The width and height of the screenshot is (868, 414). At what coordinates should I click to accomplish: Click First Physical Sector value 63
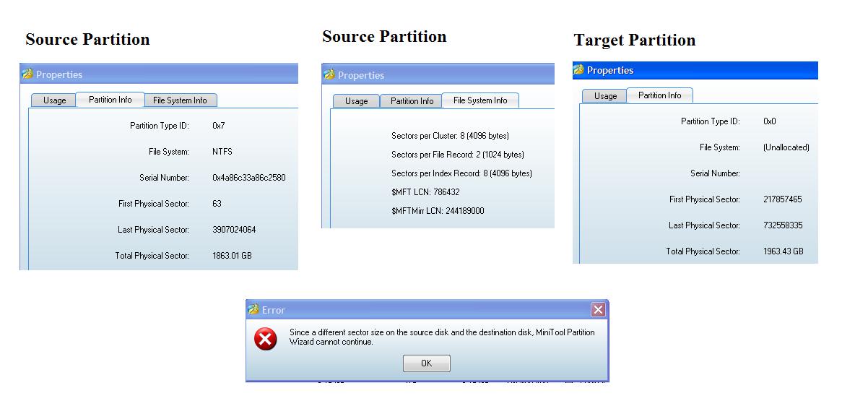click(217, 204)
